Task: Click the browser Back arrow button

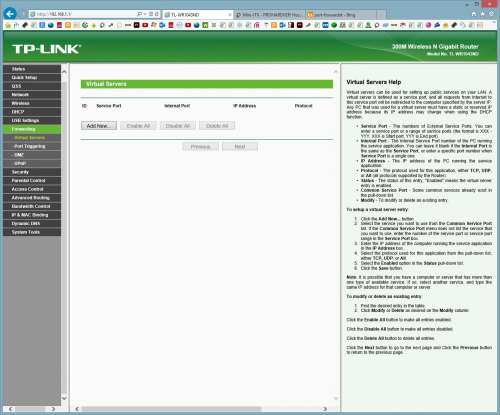Action: (x=10, y=14)
